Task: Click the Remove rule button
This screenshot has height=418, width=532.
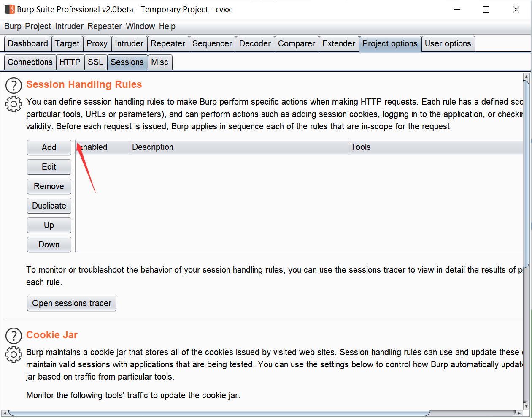Action: click(49, 186)
